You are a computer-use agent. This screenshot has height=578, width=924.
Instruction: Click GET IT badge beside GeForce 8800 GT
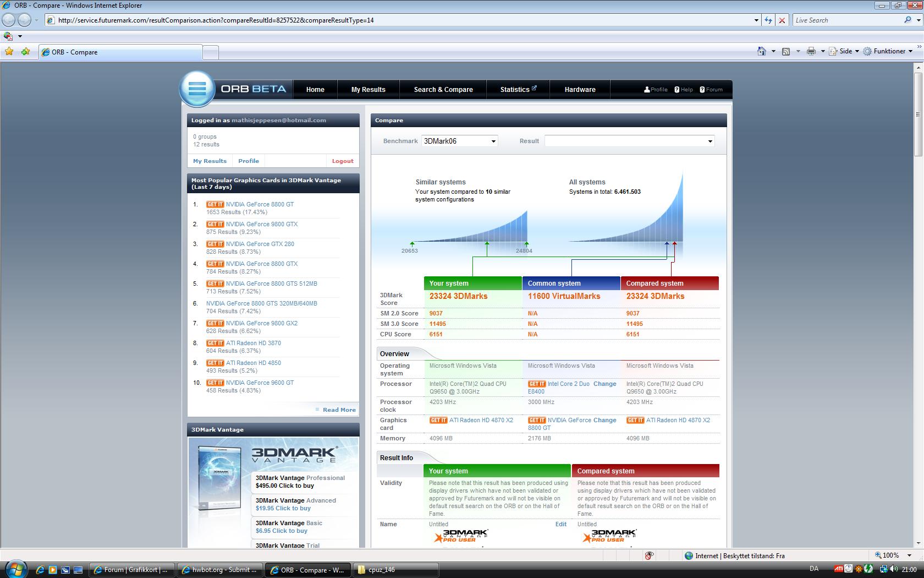(x=215, y=204)
